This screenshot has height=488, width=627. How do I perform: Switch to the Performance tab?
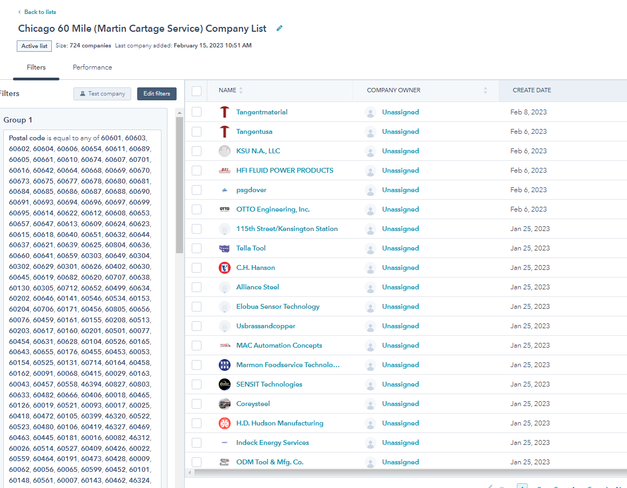[x=92, y=68]
